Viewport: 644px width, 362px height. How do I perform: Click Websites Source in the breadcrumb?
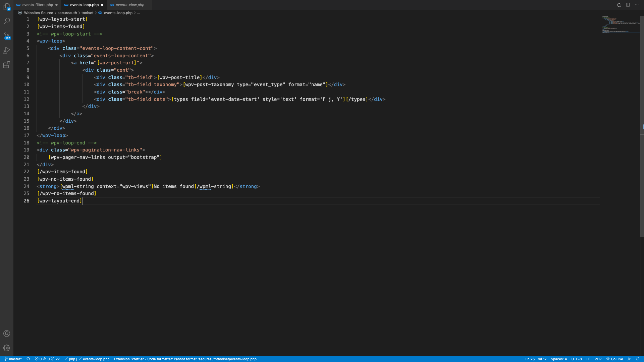tap(39, 13)
